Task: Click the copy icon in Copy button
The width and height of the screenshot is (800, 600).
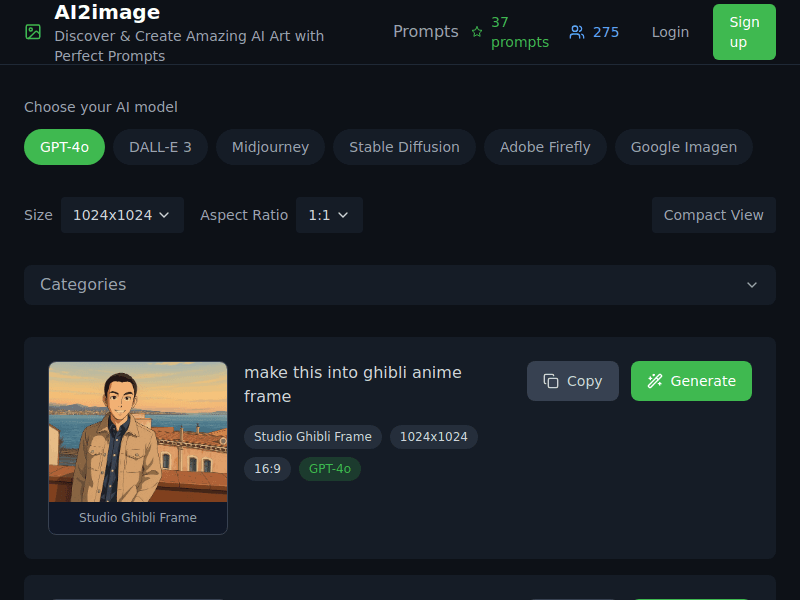Action: (551, 381)
